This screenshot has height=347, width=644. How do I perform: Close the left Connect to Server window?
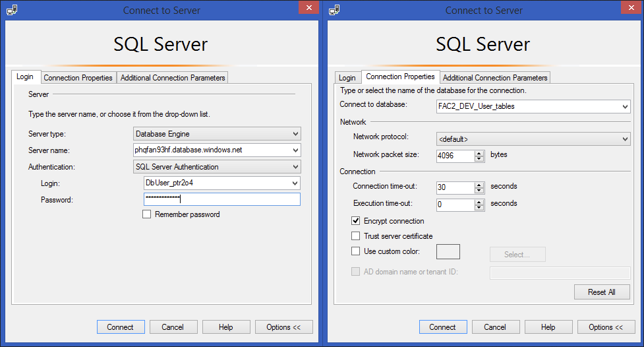coord(309,7)
